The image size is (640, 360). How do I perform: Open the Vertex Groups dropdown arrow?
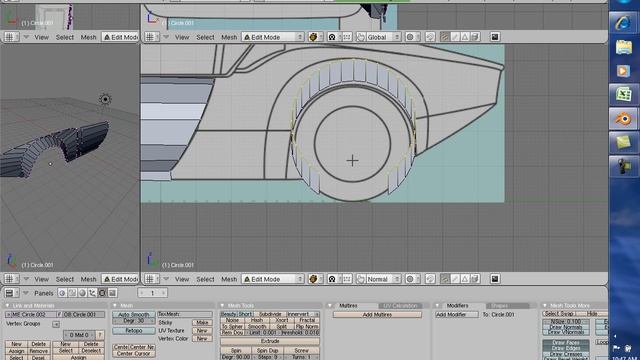click(x=56, y=324)
